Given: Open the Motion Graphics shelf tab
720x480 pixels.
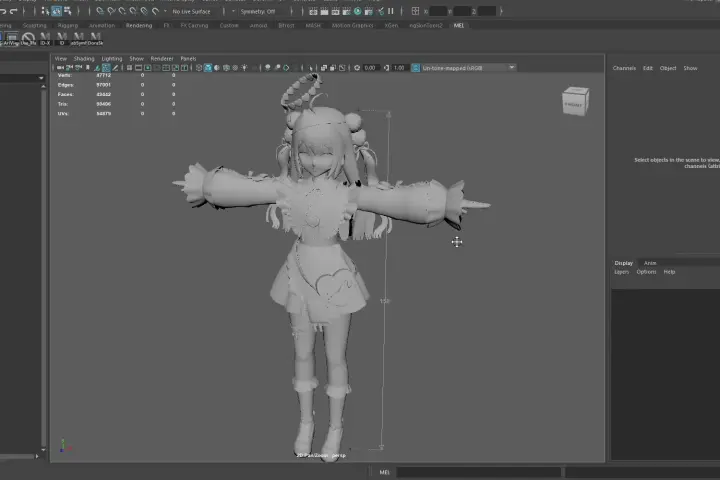Looking at the screenshot, I should click(352, 25).
